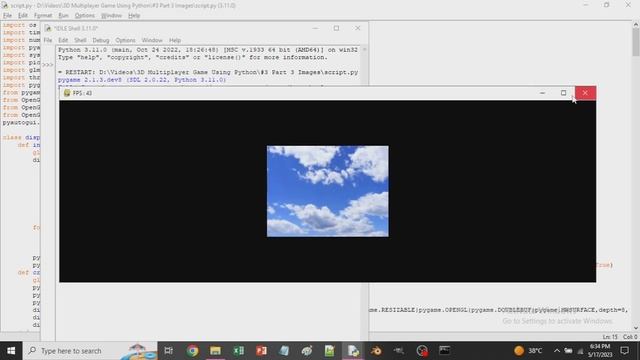Open Format menu in script.py editor
This screenshot has height=360, width=640.
tap(43, 16)
